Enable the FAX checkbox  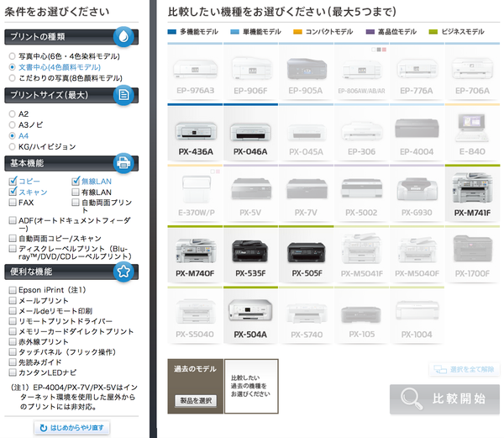point(13,203)
